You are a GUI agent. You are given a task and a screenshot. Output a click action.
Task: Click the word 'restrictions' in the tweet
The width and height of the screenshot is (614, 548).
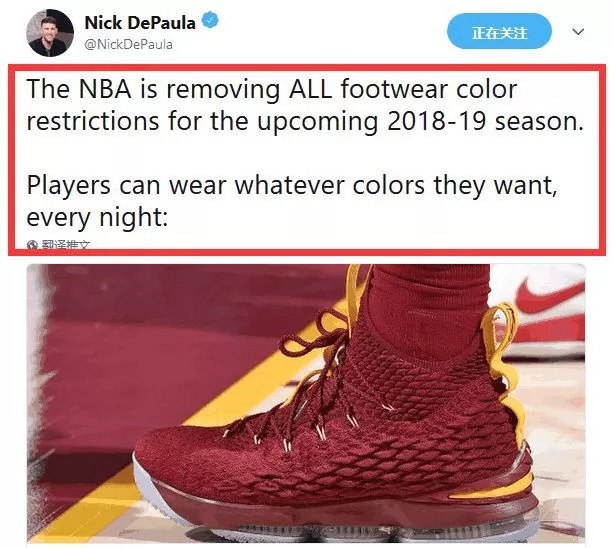[x=93, y=121]
